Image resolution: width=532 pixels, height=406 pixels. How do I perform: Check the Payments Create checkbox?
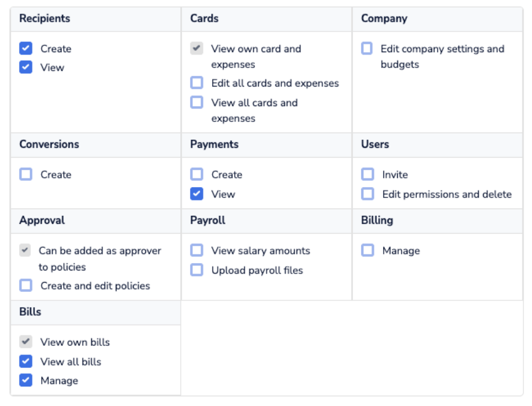pyautogui.click(x=197, y=175)
